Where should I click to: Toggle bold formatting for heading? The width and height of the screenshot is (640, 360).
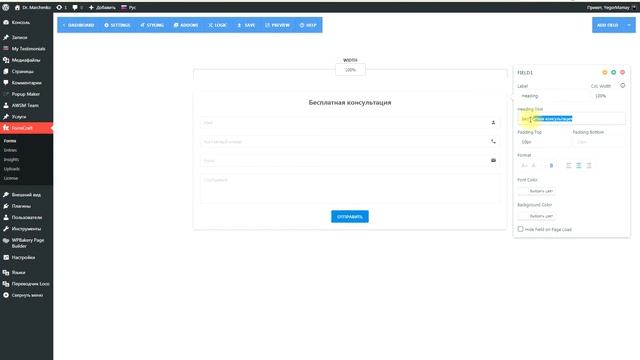[x=551, y=166]
